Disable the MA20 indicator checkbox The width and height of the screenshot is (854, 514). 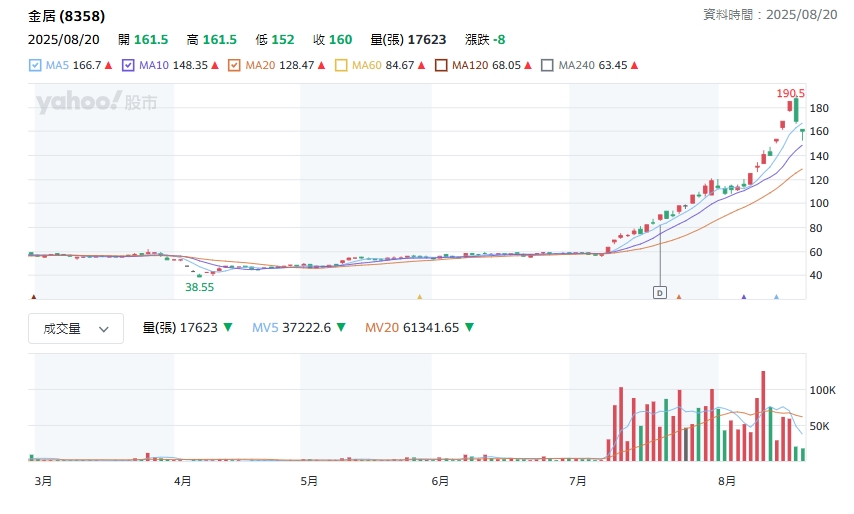pos(234,65)
